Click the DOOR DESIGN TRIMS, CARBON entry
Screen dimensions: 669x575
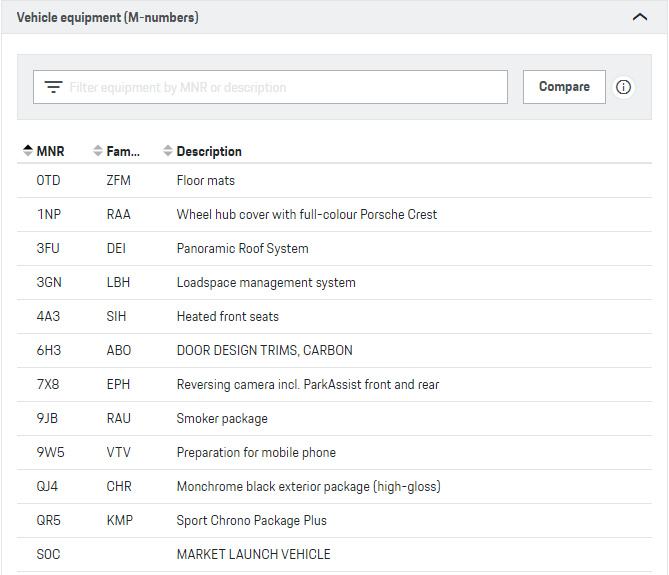[264, 350]
